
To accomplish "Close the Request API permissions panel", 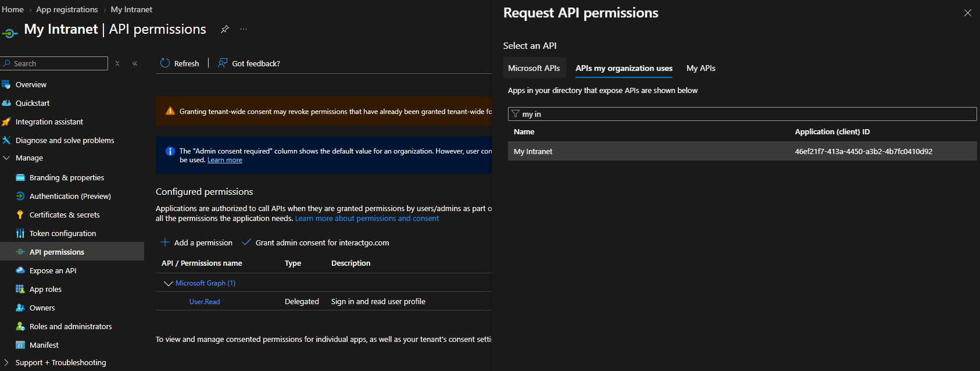I will point(967,13).
